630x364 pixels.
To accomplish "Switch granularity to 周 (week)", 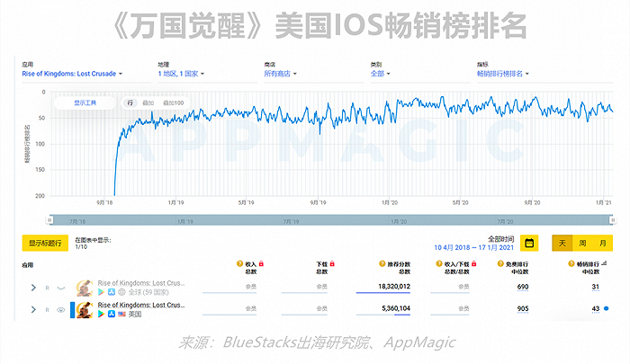I will pos(582,244).
